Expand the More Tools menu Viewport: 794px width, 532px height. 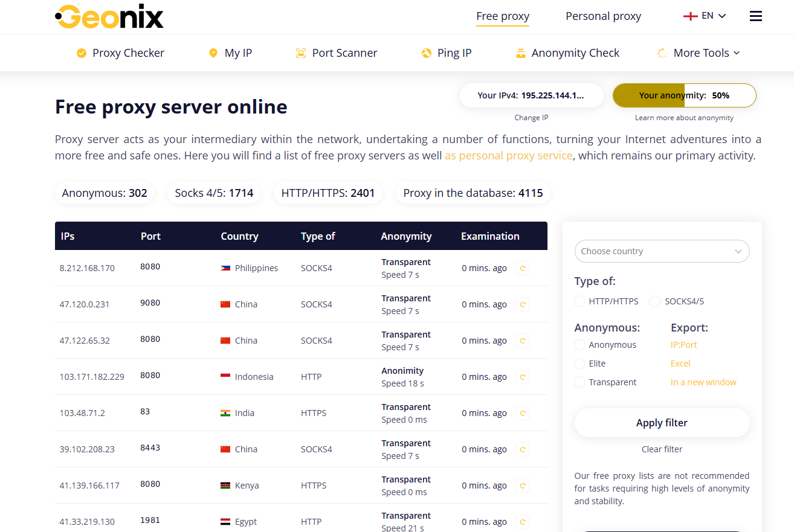point(706,53)
